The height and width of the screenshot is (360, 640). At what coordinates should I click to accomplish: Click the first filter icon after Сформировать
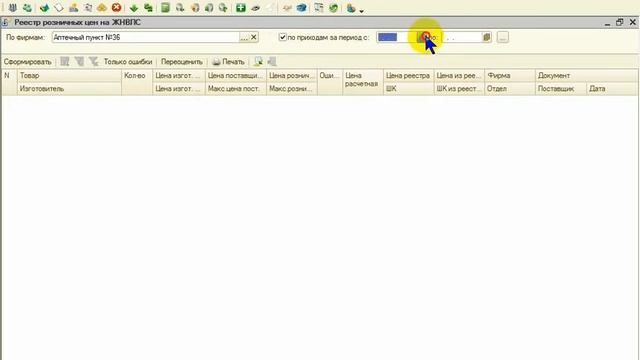pyautogui.click(x=64, y=62)
